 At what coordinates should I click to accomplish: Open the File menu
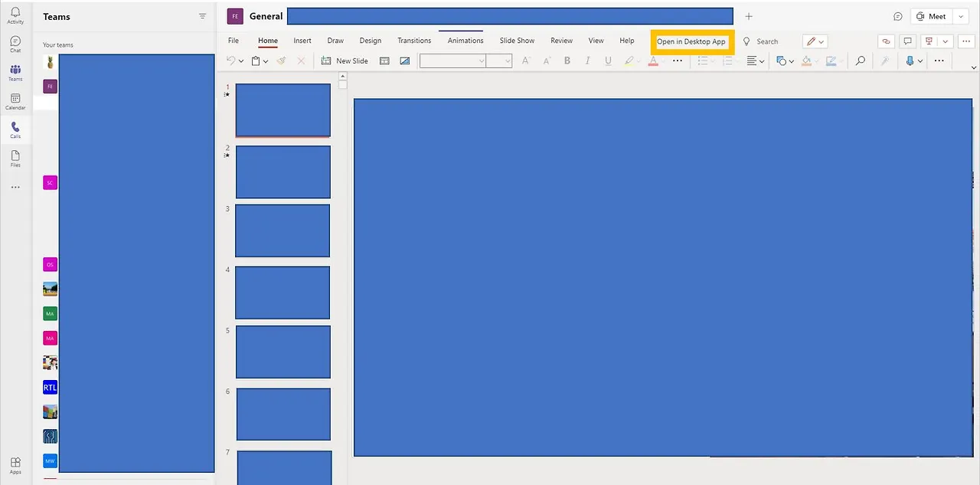pyautogui.click(x=234, y=41)
